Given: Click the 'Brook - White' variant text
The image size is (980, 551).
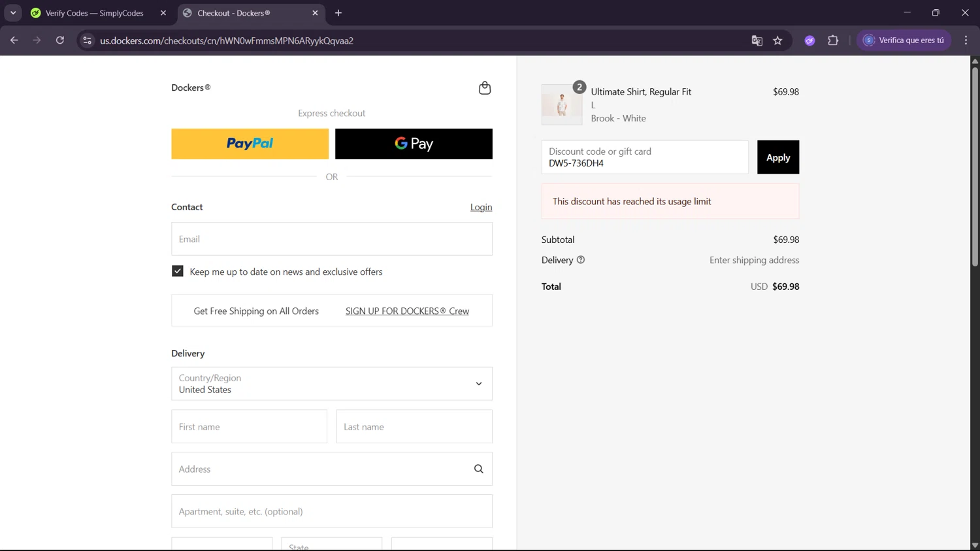Looking at the screenshot, I should coord(618,118).
